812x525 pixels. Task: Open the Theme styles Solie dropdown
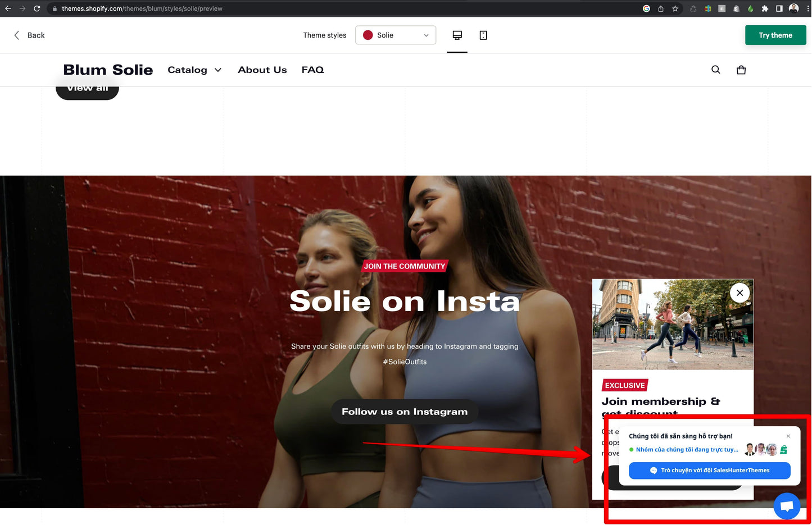point(395,35)
